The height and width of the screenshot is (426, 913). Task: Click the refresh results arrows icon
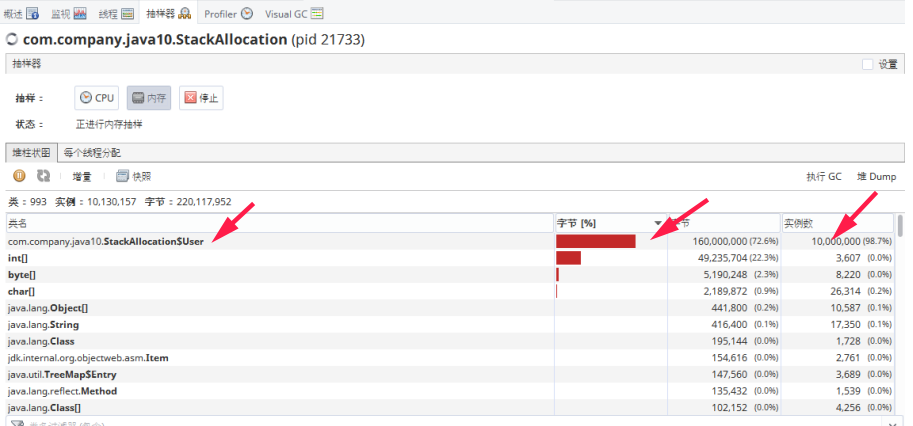[x=43, y=176]
